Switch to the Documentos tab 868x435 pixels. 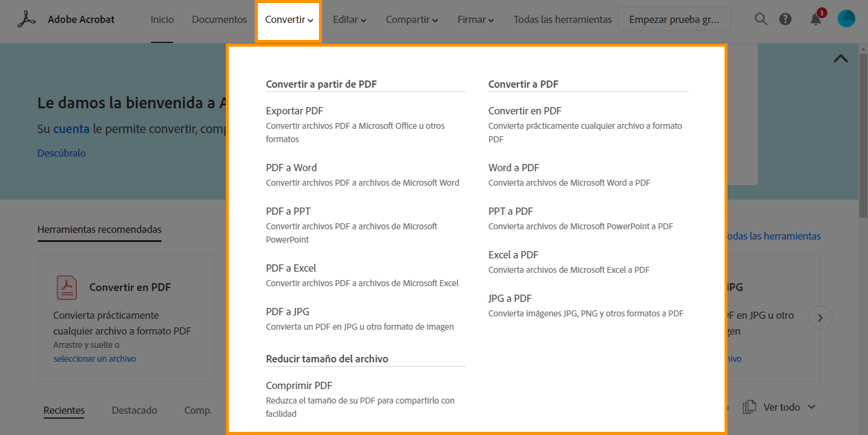[219, 20]
